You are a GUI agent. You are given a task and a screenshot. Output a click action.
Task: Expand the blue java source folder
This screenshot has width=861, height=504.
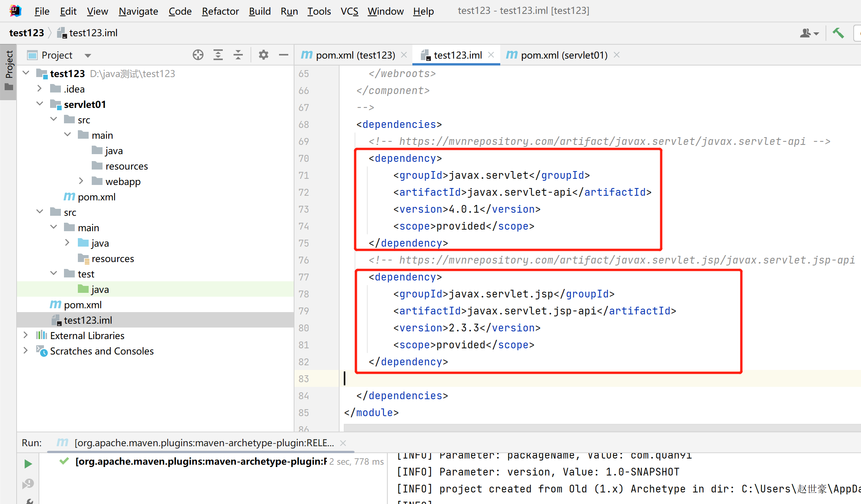point(67,242)
